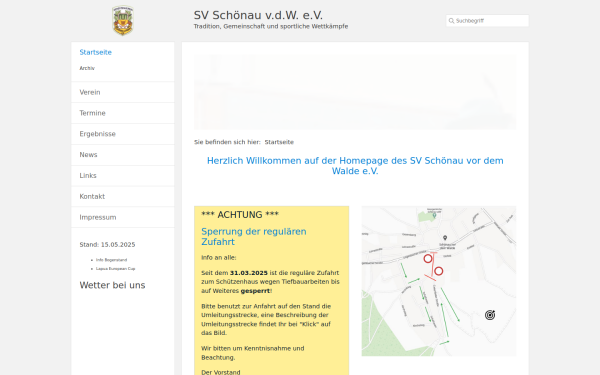Open the Termine menu entry
Viewport: 600px width, 375px height.
[x=122, y=113]
